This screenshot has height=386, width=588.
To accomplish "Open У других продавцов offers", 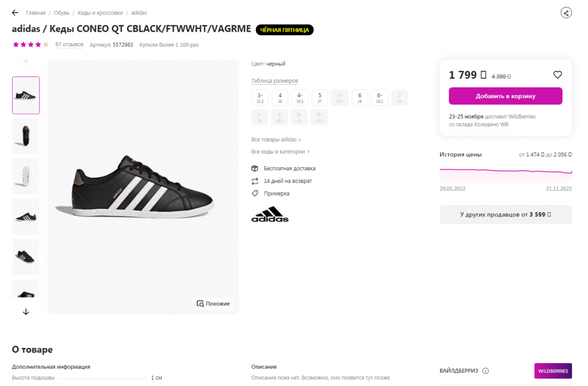I will [x=506, y=214].
